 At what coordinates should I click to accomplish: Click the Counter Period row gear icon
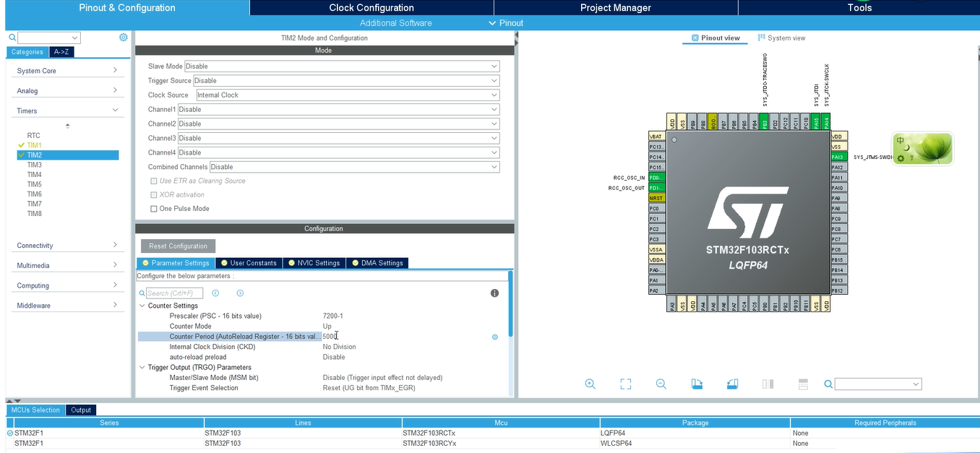495,337
